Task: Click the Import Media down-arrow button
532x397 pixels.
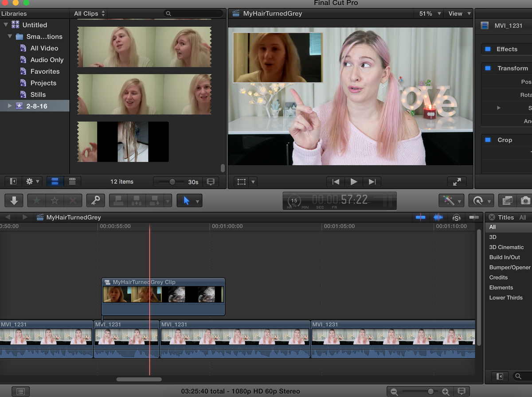Action: tap(14, 201)
